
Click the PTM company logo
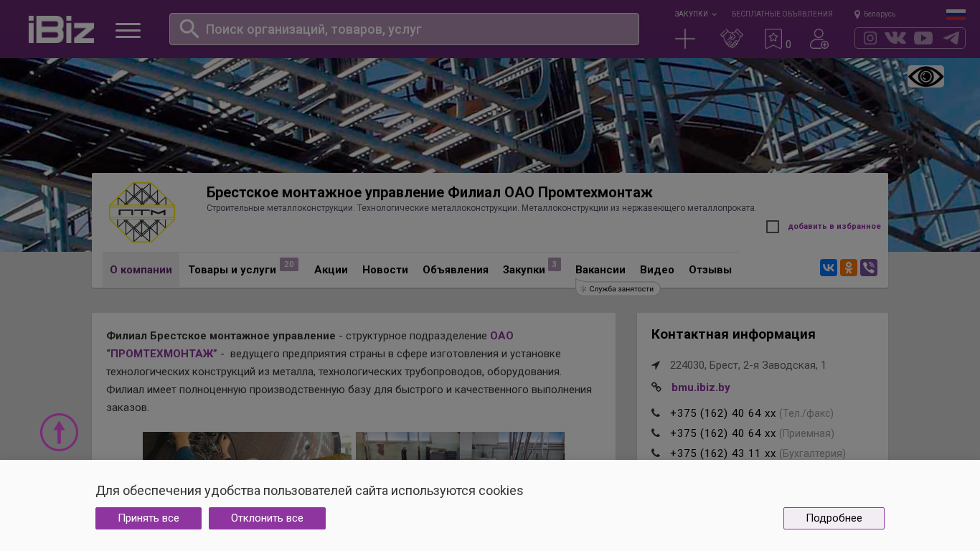pyautogui.click(x=142, y=212)
